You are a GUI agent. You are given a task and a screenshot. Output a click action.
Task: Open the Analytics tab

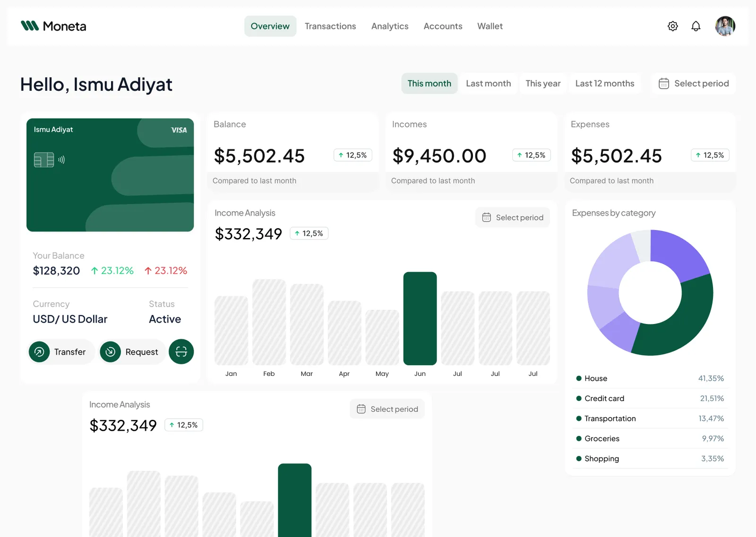(389, 26)
